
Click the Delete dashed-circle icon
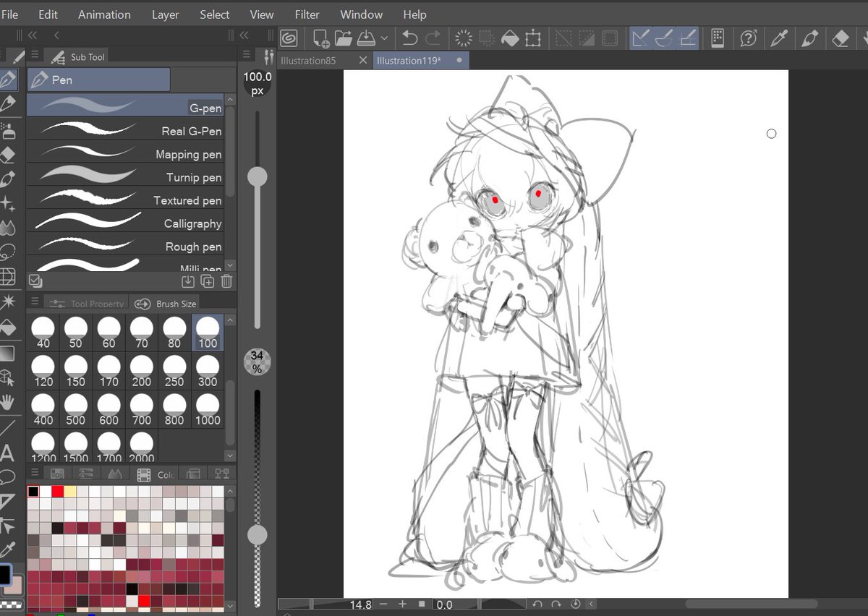pyautogui.click(x=463, y=38)
